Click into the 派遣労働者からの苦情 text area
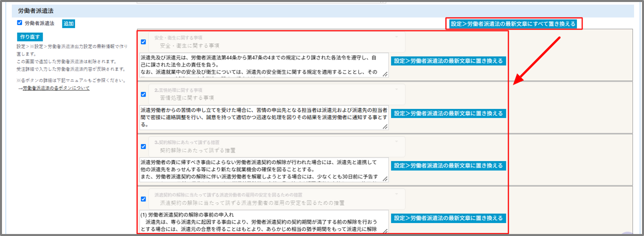Screen dimensions: 644x236 click(263, 117)
